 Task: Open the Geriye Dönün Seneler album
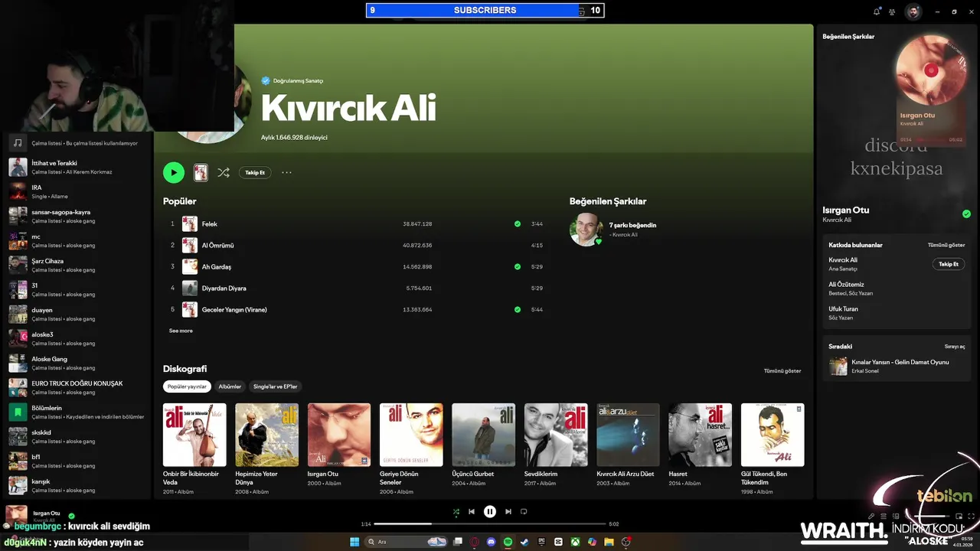[x=411, y=435]
